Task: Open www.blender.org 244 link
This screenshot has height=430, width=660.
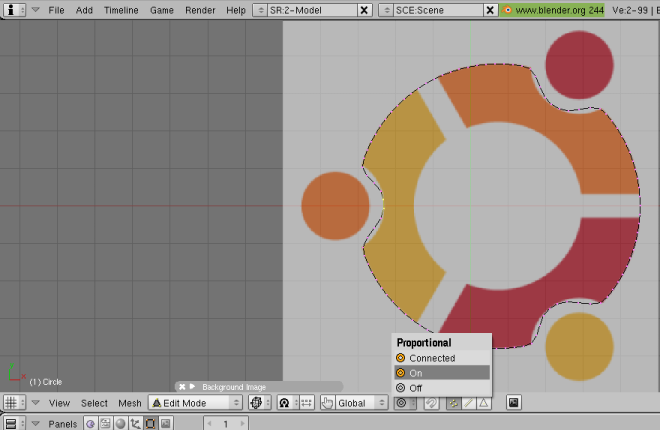Action: [553, 10]
